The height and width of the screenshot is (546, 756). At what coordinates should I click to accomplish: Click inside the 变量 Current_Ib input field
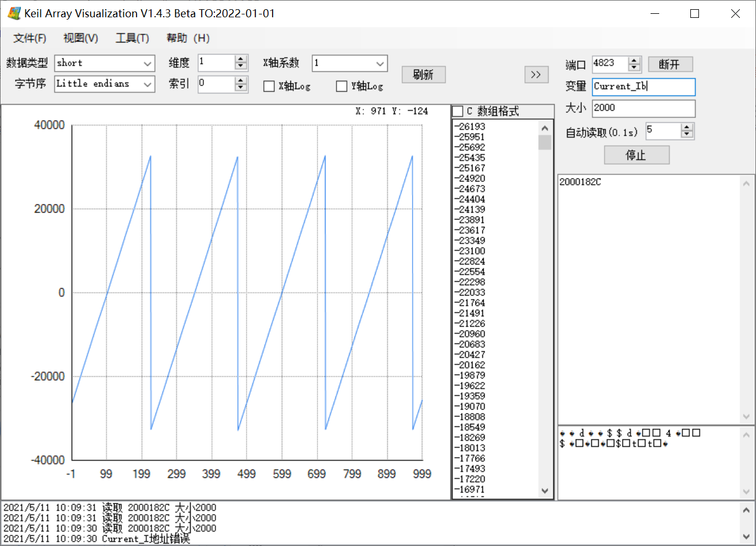[x=644, y=86]
